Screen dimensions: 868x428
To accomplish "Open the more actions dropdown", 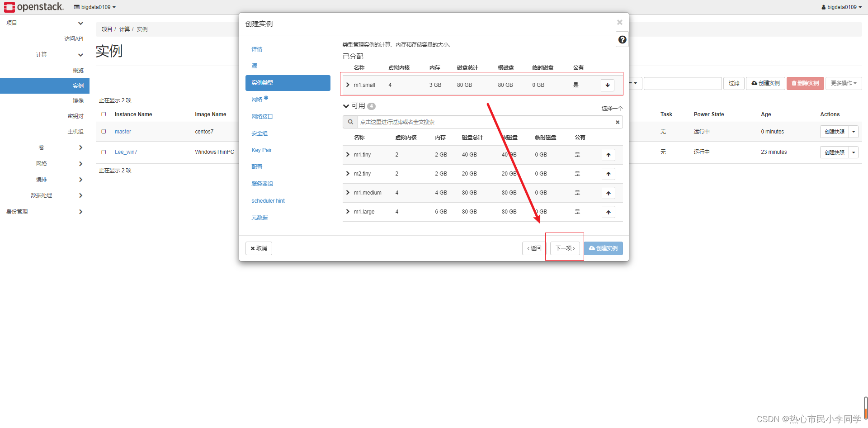I will pyautogui.click(x=844, y=83).
